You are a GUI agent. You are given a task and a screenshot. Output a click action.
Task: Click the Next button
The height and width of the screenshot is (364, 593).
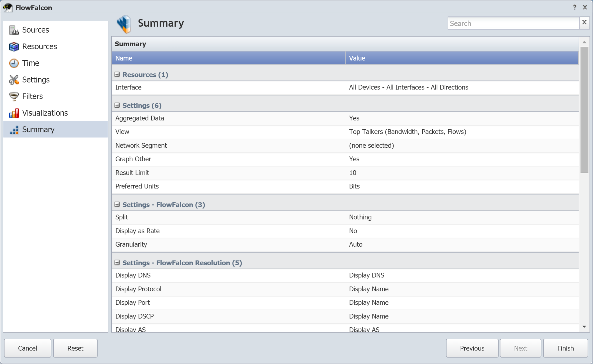[x=521, y=348]
